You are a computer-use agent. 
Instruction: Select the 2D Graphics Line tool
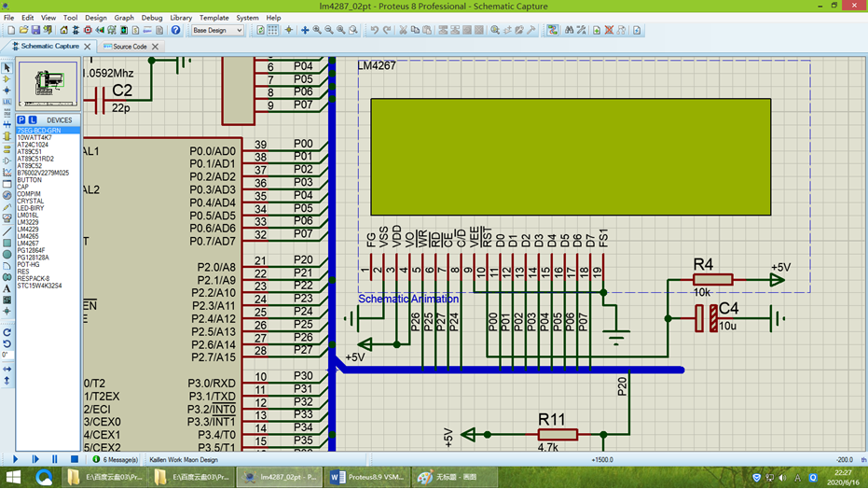click(x=7, y=231)
